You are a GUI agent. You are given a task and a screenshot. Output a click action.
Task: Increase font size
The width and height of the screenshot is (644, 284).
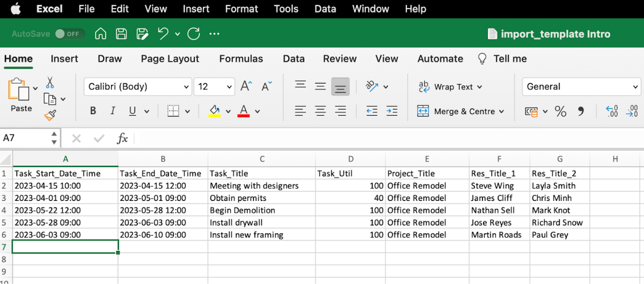[246, 86]
